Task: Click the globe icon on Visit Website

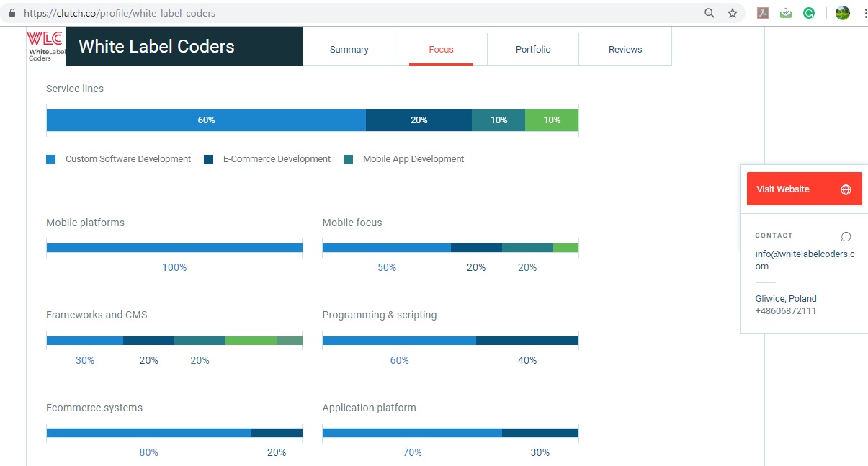Action: [x=846, y=189]
